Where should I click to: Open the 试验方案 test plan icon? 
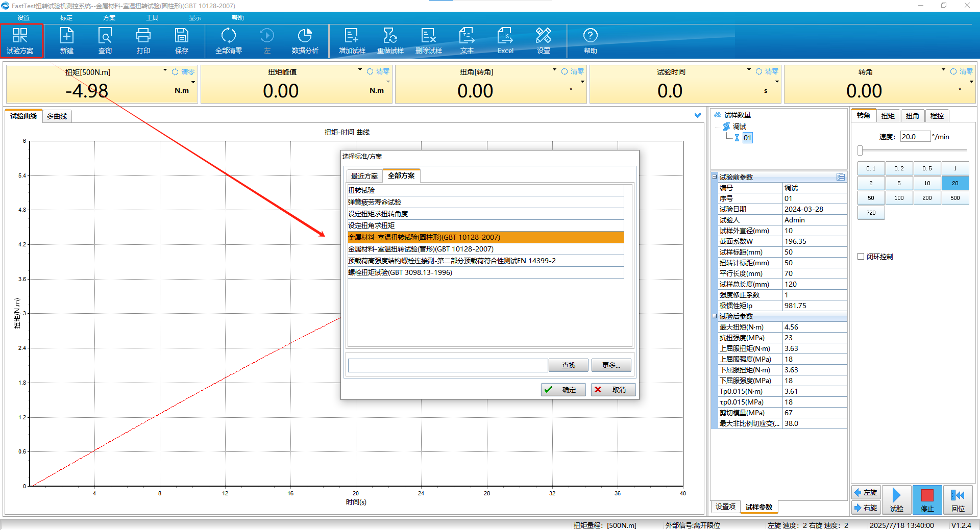(x=20, y=40)
